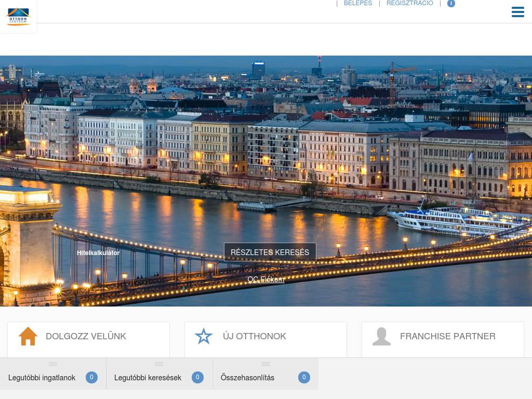Open the FRANCHISE PARTNER card title
Viewport: 532px width, 399px height.
[447, 336]
